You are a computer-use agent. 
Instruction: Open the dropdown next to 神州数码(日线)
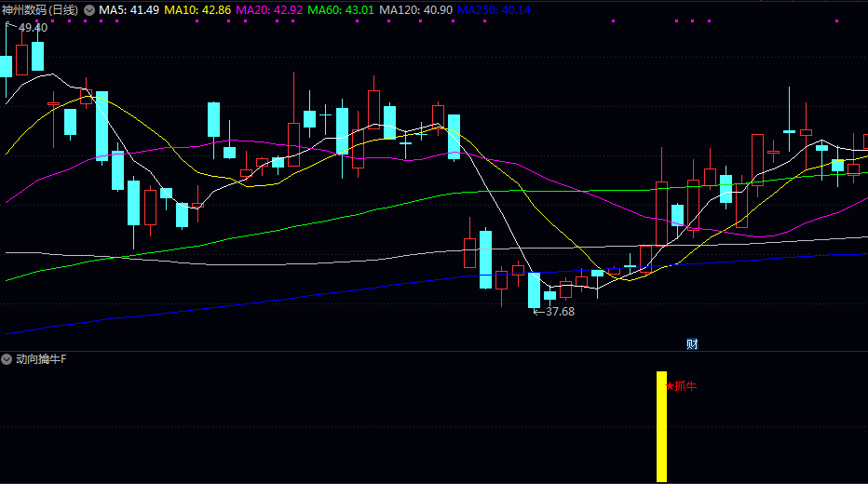(x=89, y=9)
